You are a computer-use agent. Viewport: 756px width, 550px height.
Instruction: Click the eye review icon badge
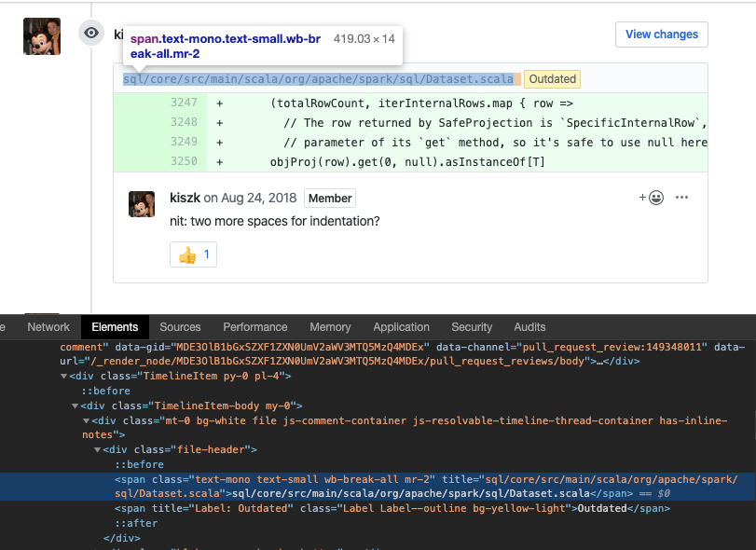tap(91, 33)
